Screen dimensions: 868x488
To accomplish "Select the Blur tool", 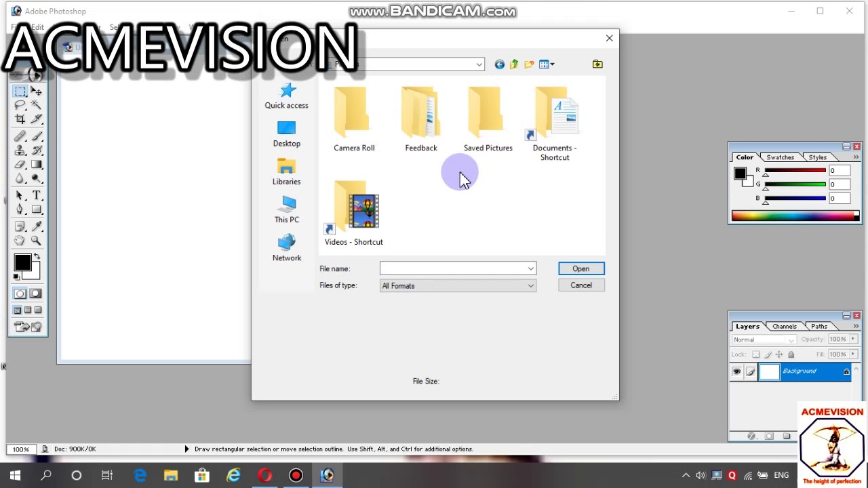I will tap(20, 178).
